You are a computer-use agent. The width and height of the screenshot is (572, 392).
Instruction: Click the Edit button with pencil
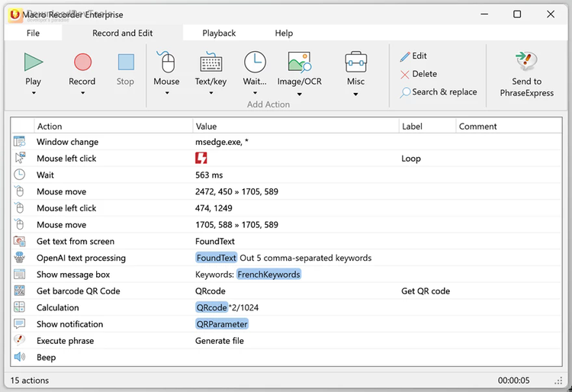[x=413, y=56]
